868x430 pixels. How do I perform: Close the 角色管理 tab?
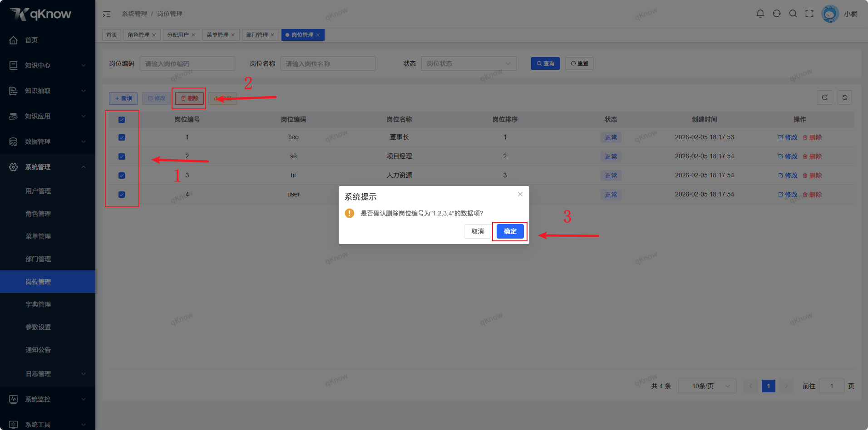coord(154,35)
